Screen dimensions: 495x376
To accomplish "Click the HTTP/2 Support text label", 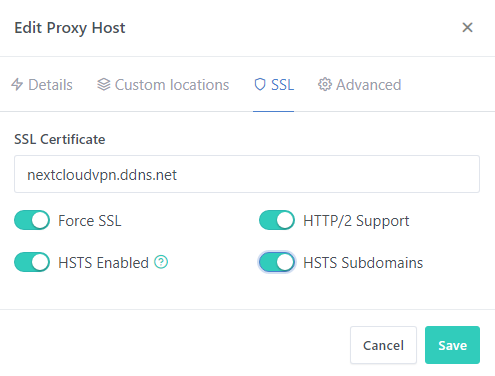I will click(356, 221).
